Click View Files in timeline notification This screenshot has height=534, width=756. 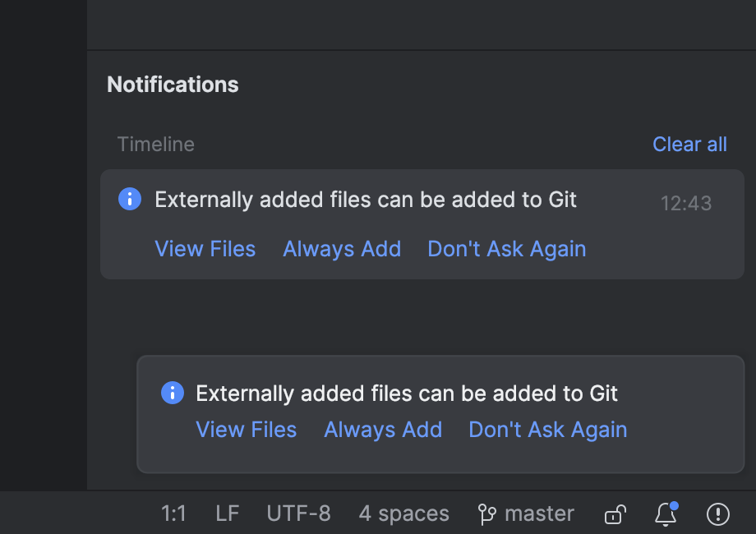coord(205,249)
